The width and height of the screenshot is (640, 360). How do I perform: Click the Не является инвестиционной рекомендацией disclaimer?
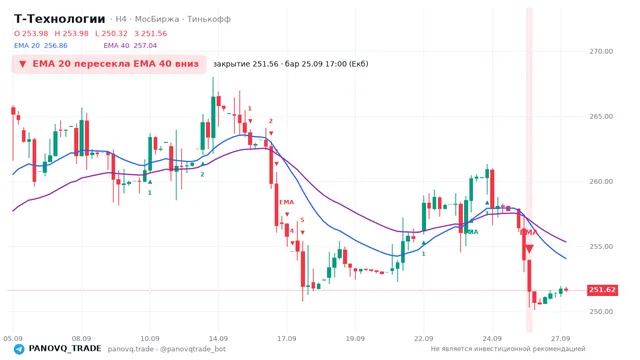[x=508, y=349]
